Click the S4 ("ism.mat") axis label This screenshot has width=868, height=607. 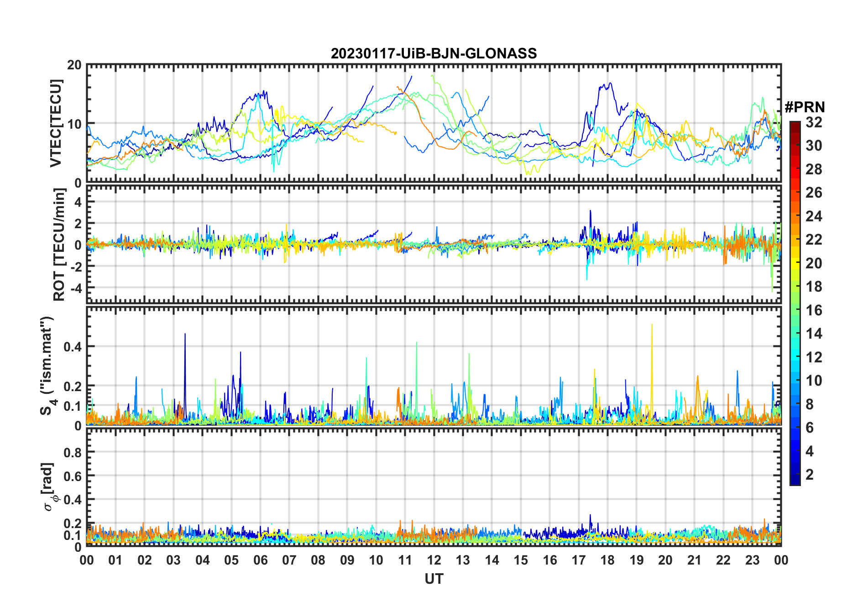[x=48, y=366]
